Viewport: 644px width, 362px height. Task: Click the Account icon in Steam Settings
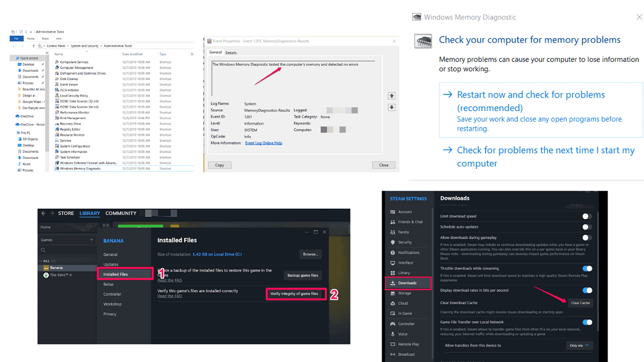393,212
